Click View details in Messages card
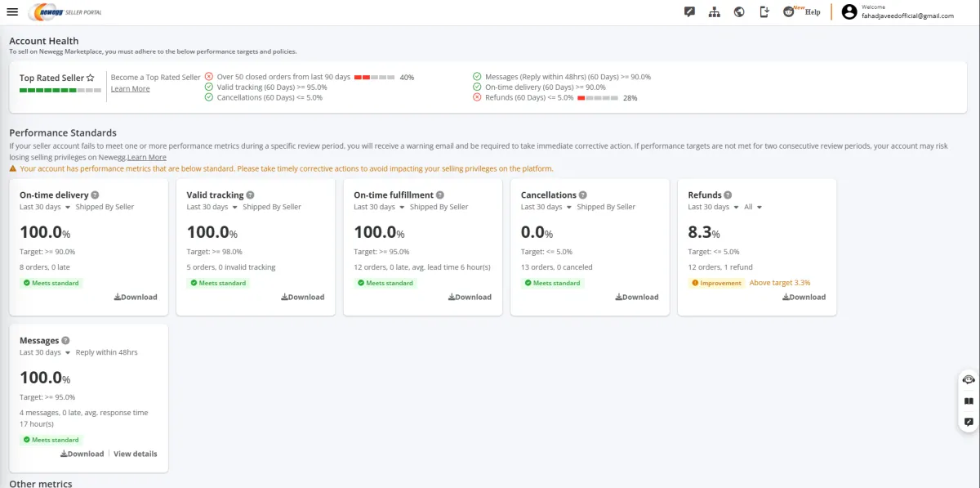This screenshot has height=488, width=980. [136, 454]
